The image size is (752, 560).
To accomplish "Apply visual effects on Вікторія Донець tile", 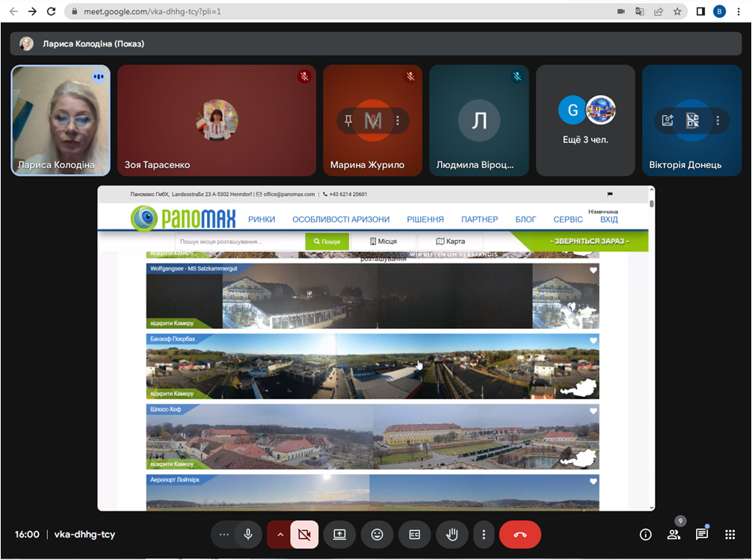I will point(668,120).
